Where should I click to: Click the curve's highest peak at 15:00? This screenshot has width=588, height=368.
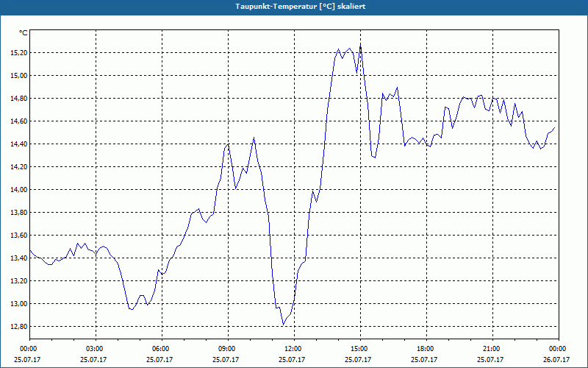pyautogui.click(x=360, y=46)
